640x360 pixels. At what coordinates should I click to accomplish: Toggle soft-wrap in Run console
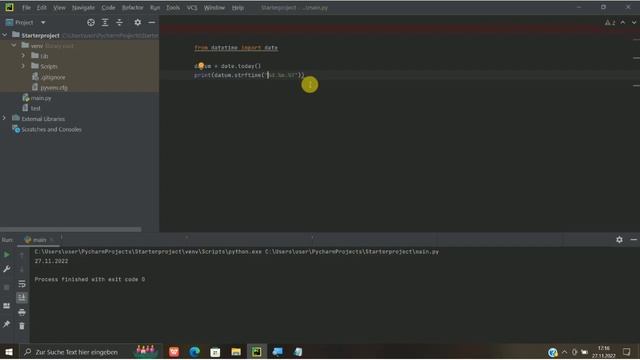pyautogui.click(x=22, y=284)
